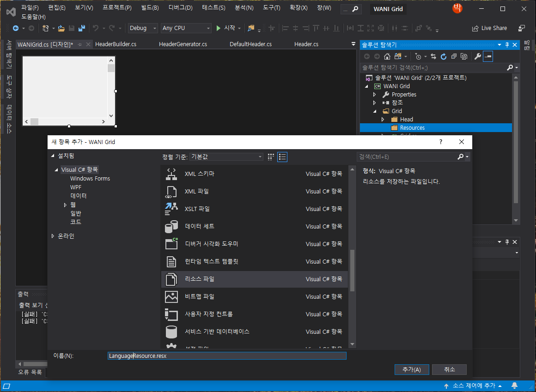Image resolution: width=536 pixels, height=392 pixels.
Task: Click the Visual Studio logo icon
Action: tap(11, 12)
